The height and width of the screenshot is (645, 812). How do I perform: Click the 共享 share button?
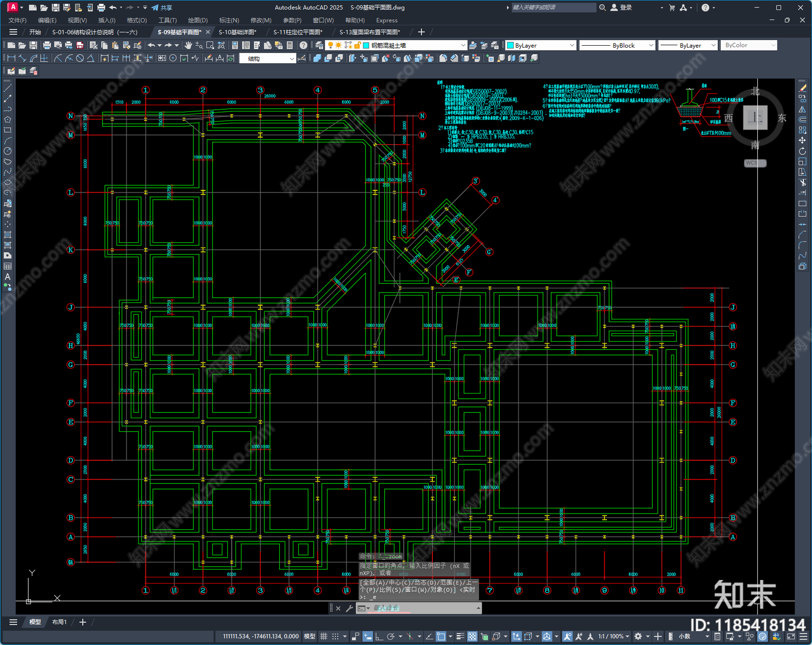162,8
